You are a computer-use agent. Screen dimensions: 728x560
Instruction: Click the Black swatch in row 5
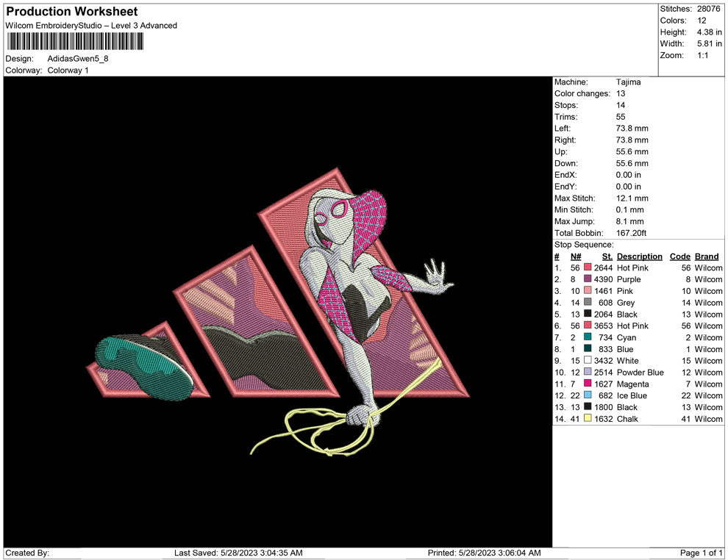588,314
